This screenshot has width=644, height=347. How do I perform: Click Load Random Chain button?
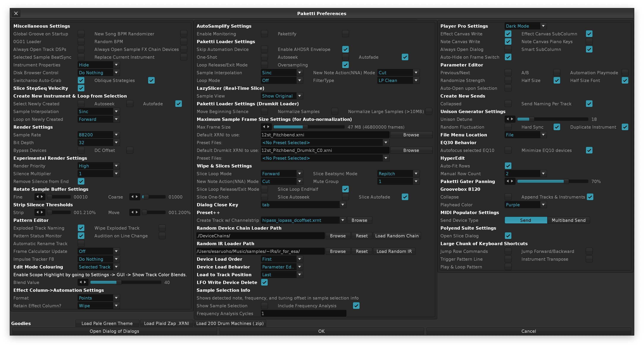[x=396, y=236]
